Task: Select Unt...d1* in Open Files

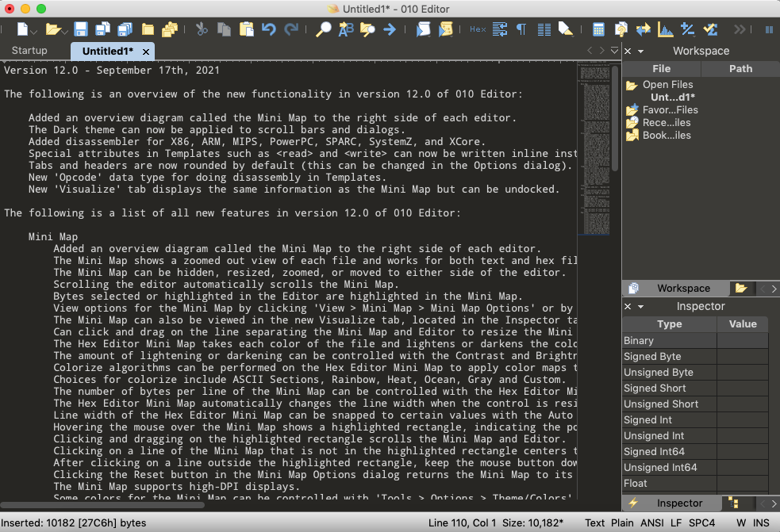Action: [673, 98]
